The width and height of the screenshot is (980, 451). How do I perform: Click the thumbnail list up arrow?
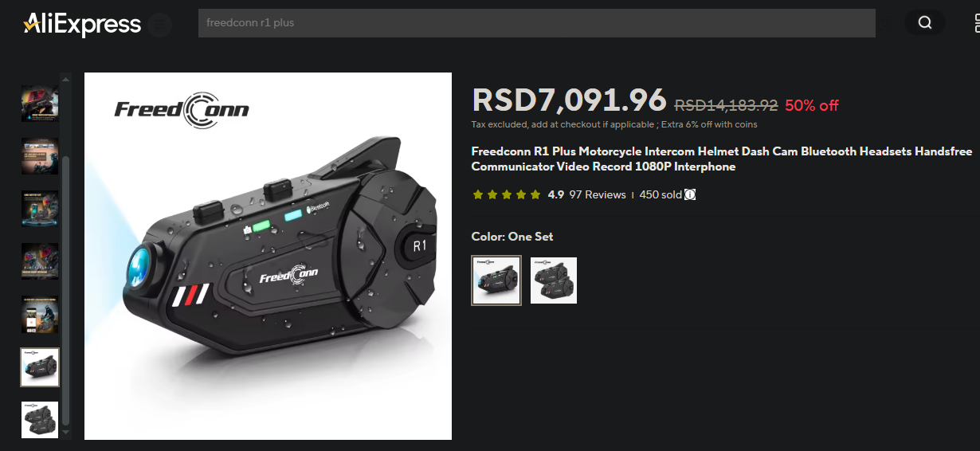pyautogui.click(x=66, y=78)
